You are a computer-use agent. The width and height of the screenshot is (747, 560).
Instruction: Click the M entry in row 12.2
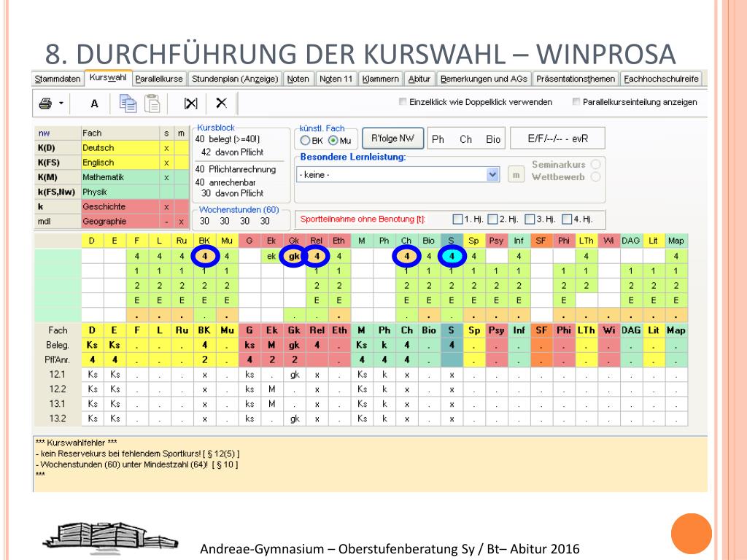[x=271, y=389]
